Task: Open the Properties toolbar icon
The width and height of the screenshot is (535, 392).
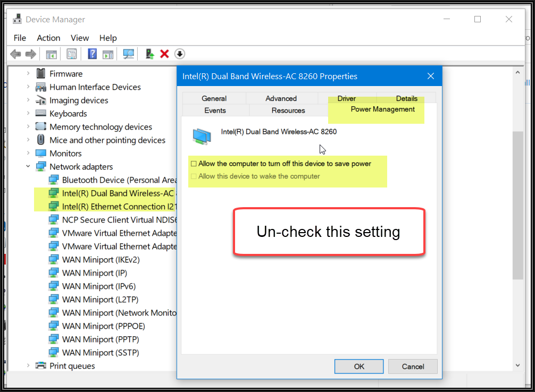Action: pos(72,54)
